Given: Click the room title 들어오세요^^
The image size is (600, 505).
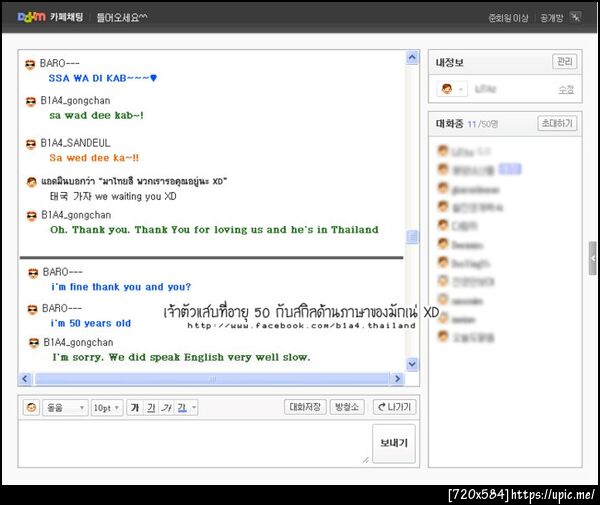Looking at the screenshot, I should click(x=122, y=17).
